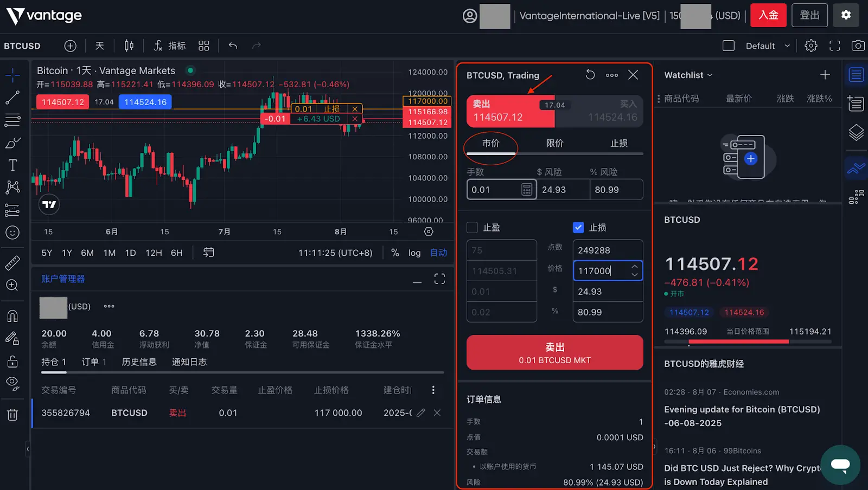Select the ruler measure tool

click(12, 263)
